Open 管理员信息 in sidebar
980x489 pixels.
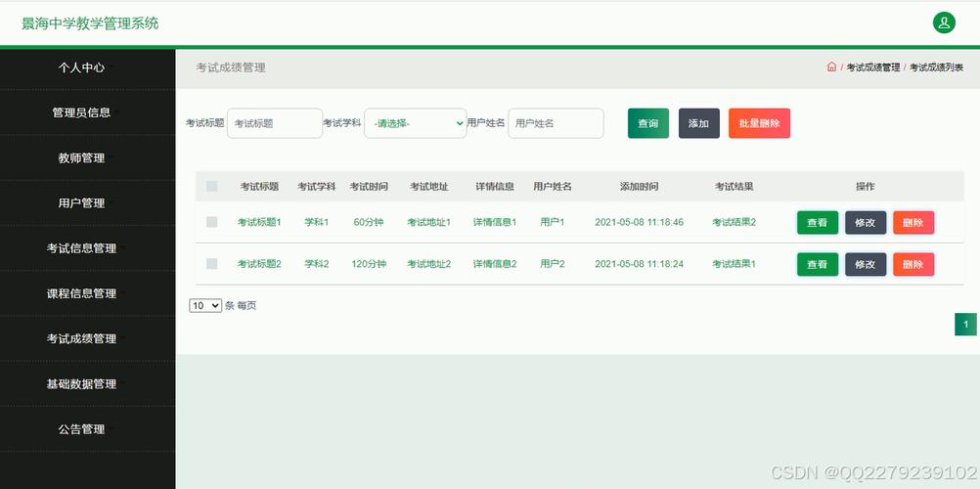coord(81,112)
